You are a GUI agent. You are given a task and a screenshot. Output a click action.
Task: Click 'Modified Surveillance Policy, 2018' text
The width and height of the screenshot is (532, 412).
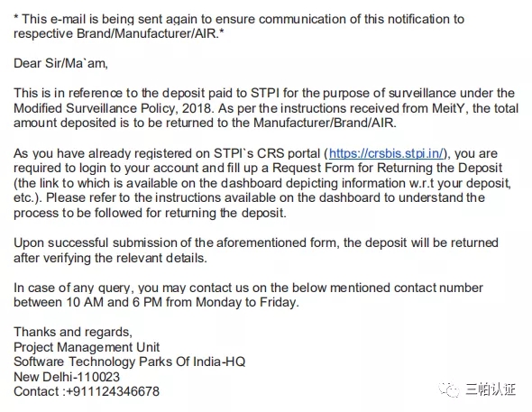pos(114,108)
